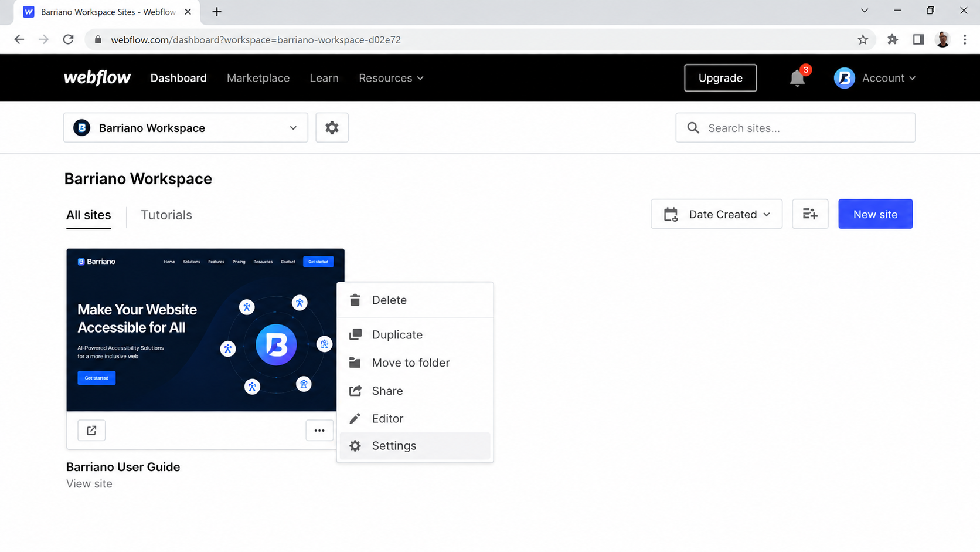The height and width of the screenshot is (552, 980).
Task: Click the Account avatar icon
Action: (x=844, y=78)
